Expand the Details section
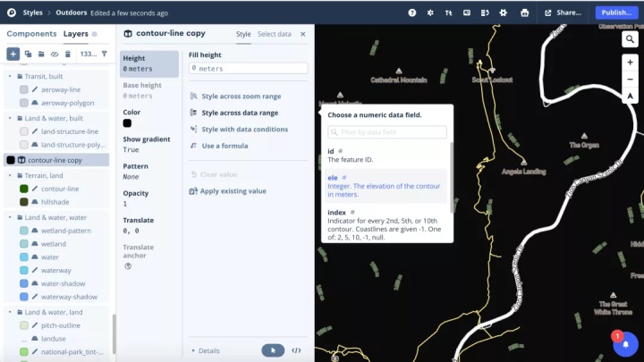The width and height of the screenshot is (644, 362). (206, 350)
